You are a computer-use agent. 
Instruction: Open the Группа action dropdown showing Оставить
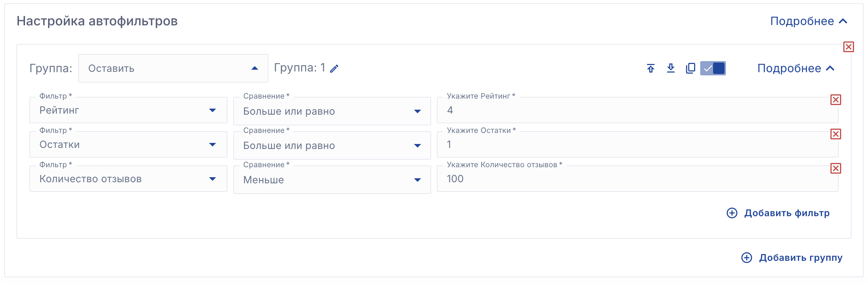173,68
